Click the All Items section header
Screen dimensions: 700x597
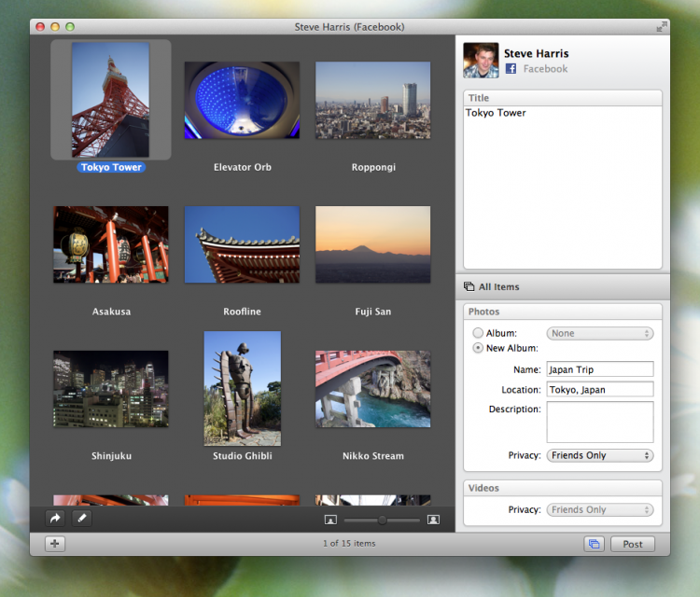tap(498, 287)
